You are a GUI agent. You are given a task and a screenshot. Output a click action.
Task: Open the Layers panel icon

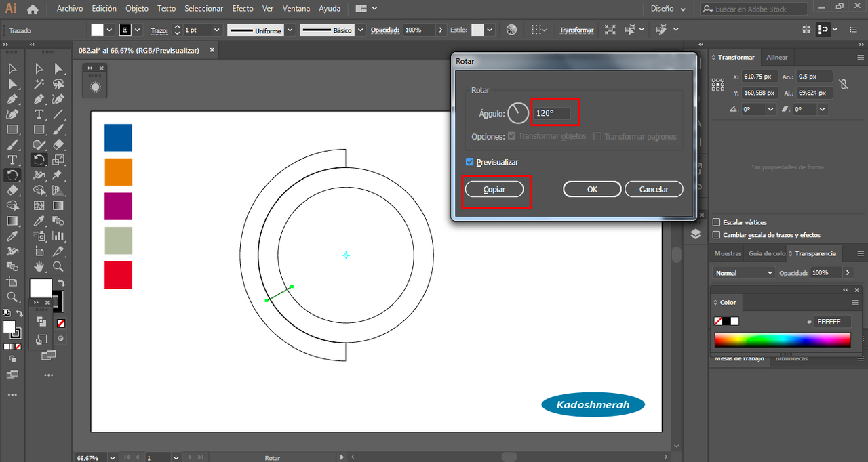[x=696, y=234]
